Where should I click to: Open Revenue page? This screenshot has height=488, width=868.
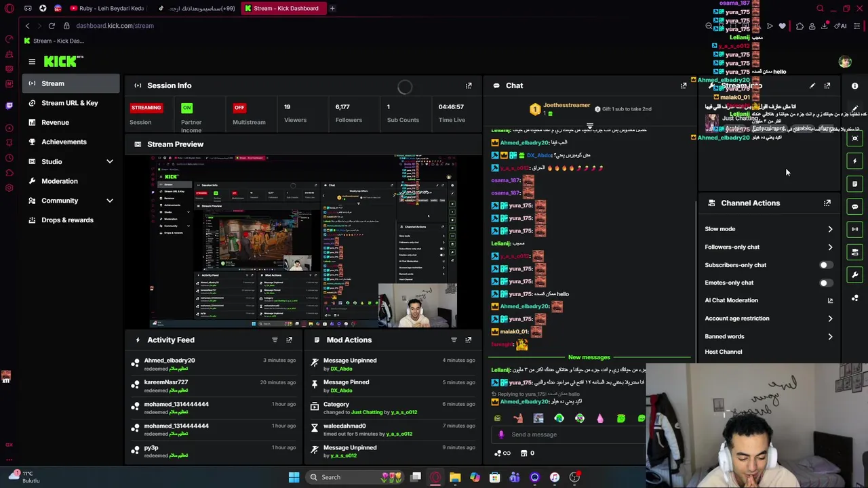tap(71, 123)
